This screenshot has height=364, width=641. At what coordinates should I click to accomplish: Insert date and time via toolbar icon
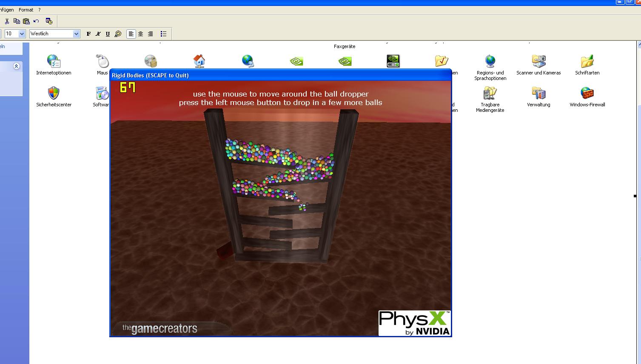[x=49, y=21]
